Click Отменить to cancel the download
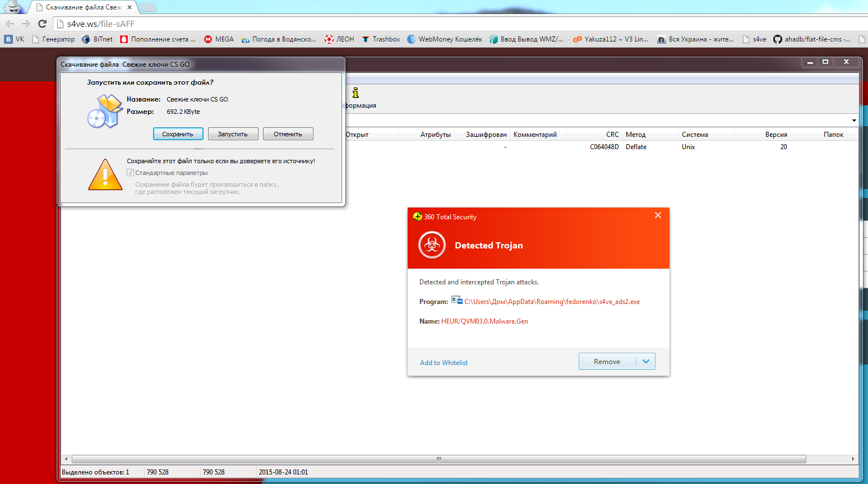Image resolution: width=868 pixels, height=484 pixels. click(x=288, y=134)
